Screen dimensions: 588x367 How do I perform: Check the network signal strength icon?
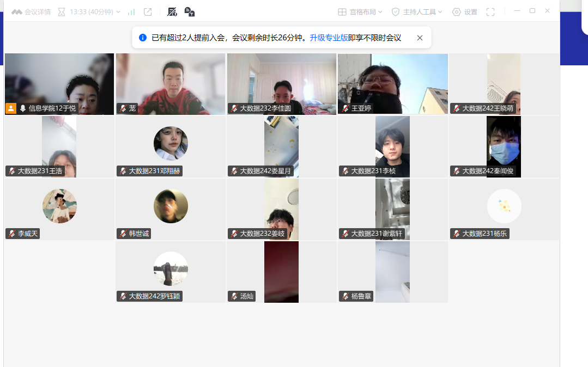(x=131, y=12)
